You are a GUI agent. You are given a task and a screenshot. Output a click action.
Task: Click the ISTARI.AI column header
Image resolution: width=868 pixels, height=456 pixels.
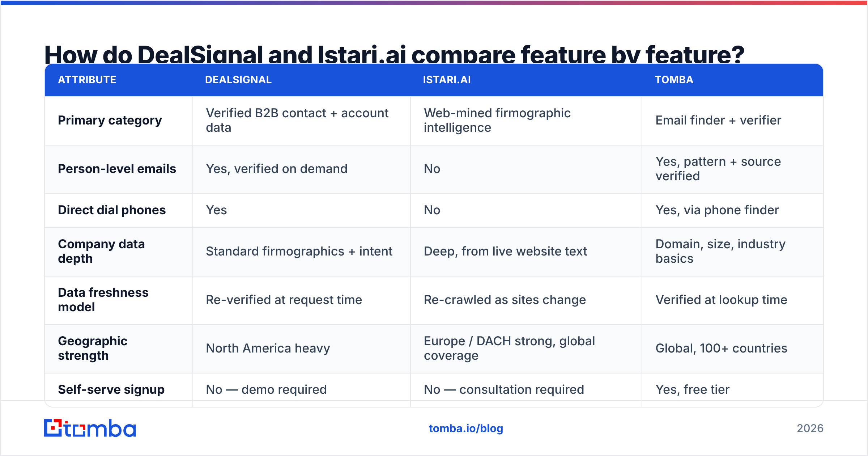tap(447, 80)
